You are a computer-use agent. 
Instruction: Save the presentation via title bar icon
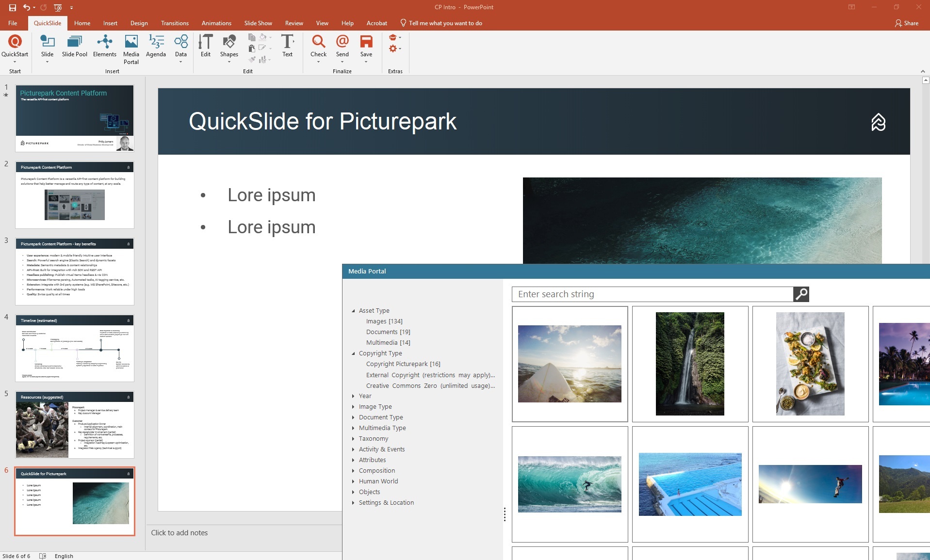point(13,7)
